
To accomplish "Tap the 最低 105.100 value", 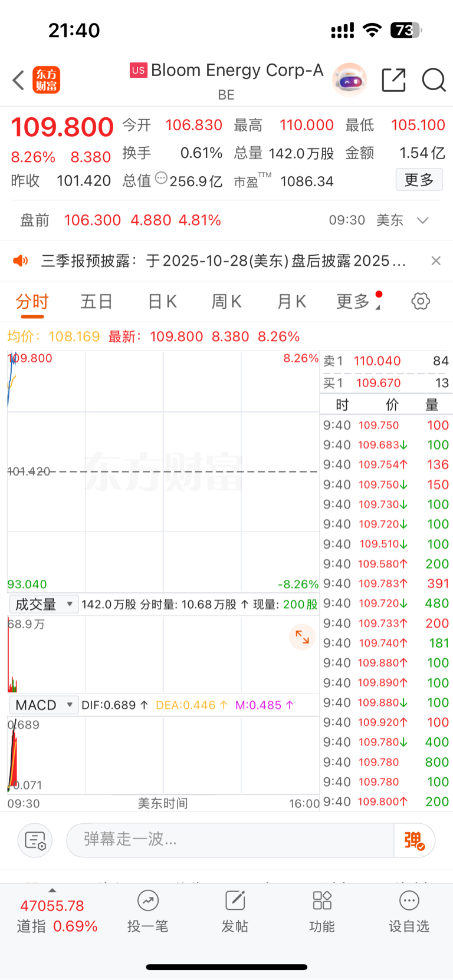I will (418, 126).
